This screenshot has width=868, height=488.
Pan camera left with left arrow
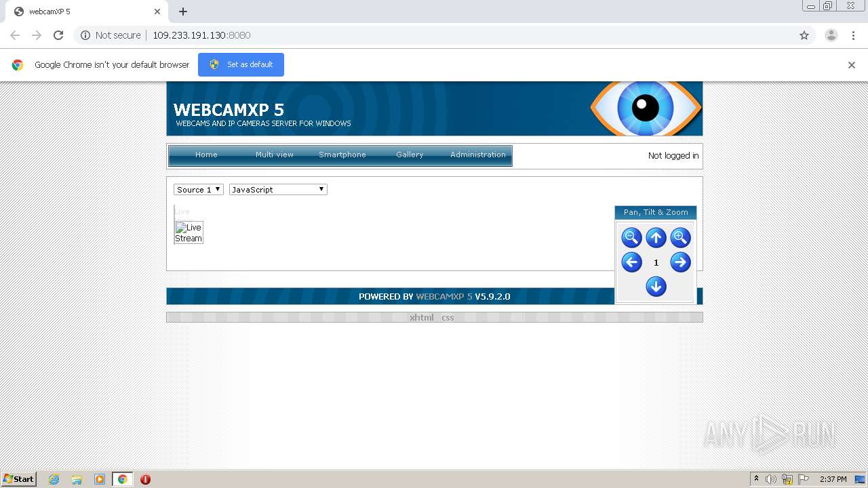631,262
